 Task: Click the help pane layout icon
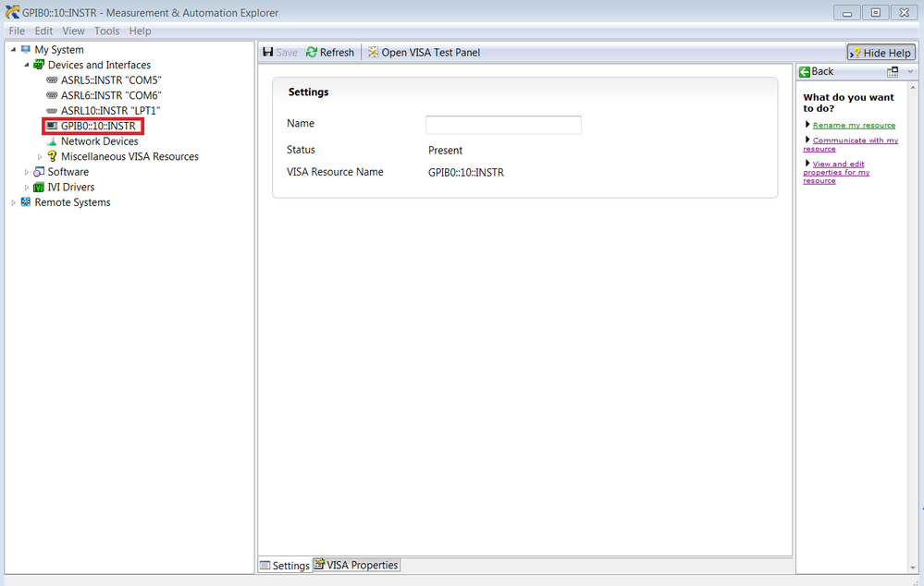click(893, 72)
